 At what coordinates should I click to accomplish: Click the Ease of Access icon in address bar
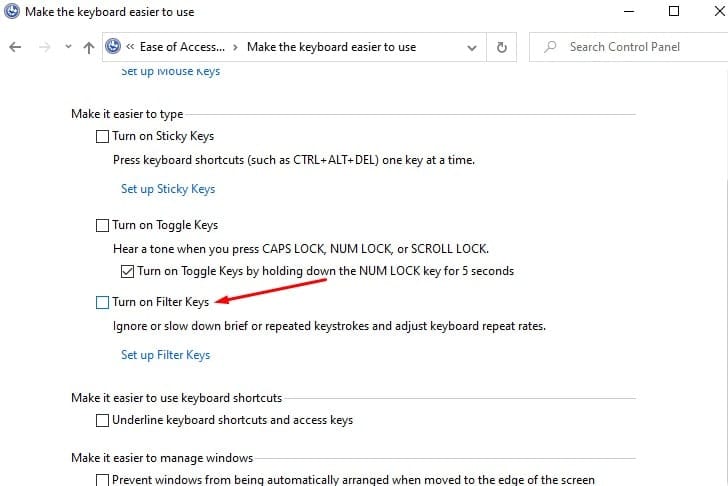point(113,46)
